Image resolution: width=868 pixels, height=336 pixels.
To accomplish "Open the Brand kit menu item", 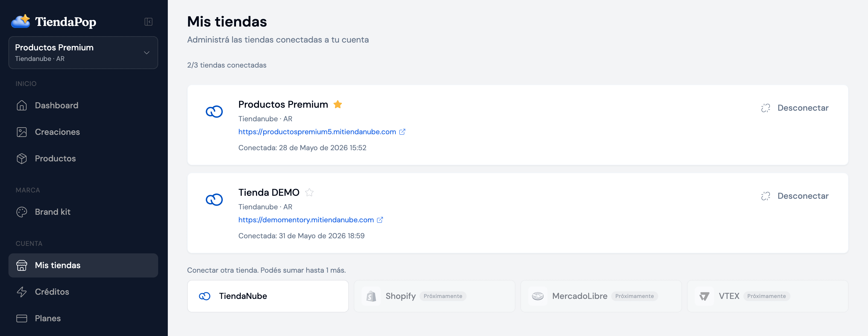I will pos(83,212).
